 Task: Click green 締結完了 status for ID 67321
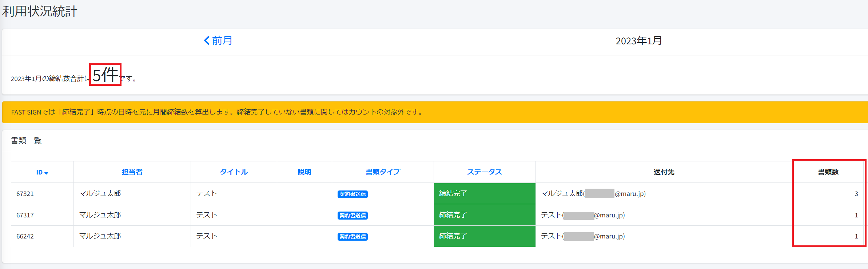(484, 193)
